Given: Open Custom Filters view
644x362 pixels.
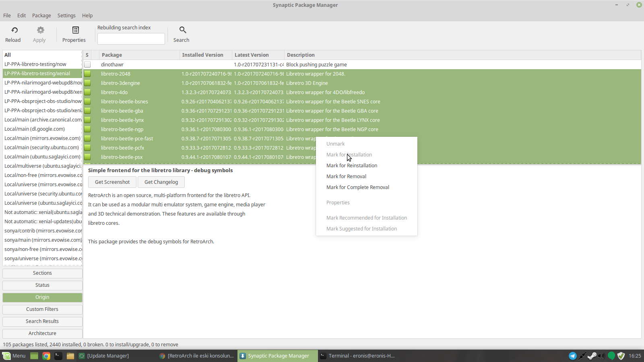Looking at the screenshot, I should pos(42,309).
